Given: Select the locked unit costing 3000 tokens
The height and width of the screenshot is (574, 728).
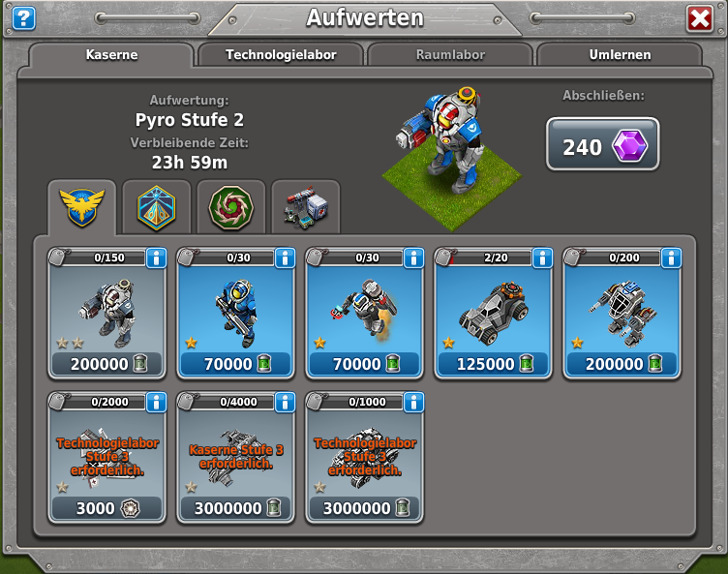Looking at the screenshot, I should [106, 458].
